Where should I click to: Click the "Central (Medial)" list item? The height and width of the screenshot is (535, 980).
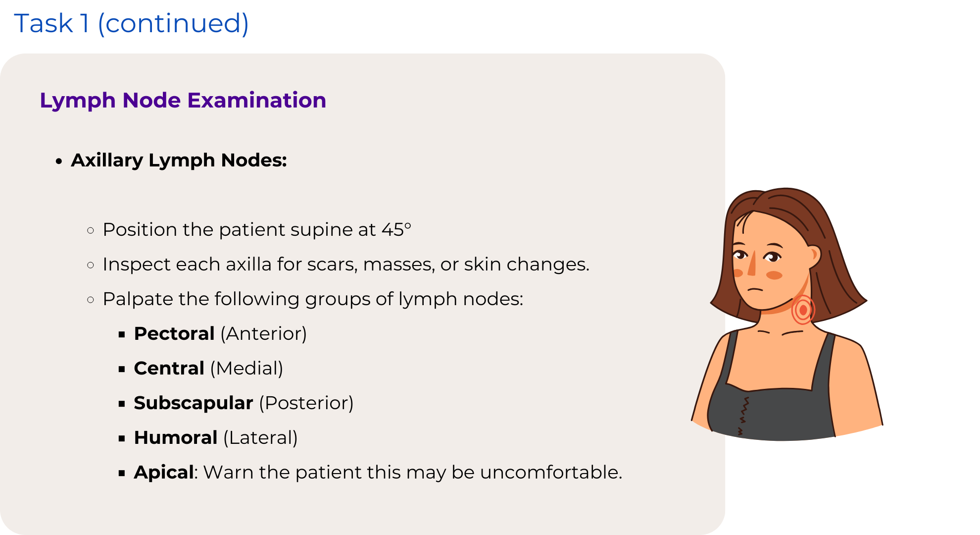(x=208, y=369)
